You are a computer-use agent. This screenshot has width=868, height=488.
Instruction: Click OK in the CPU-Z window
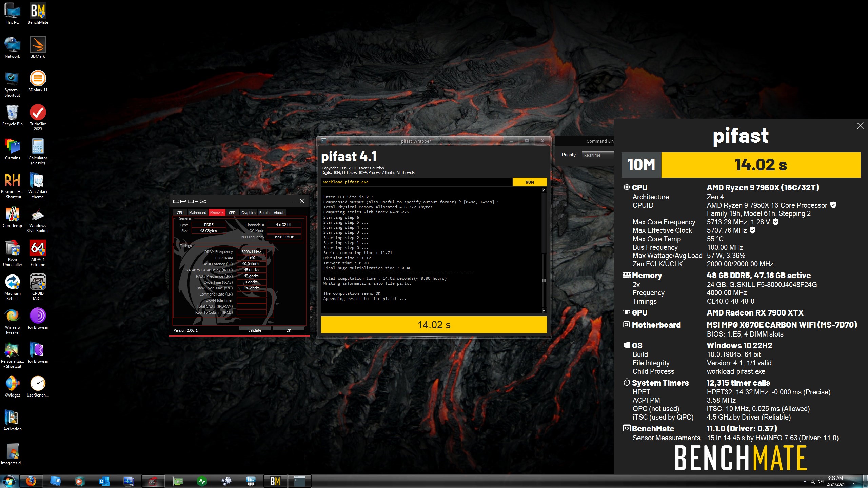(289, 330)
